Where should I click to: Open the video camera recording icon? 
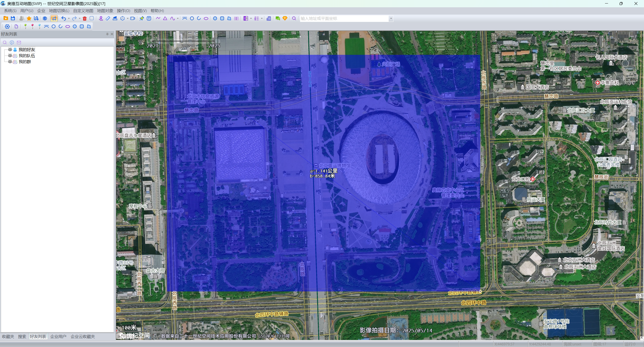[x=133, y=18]
